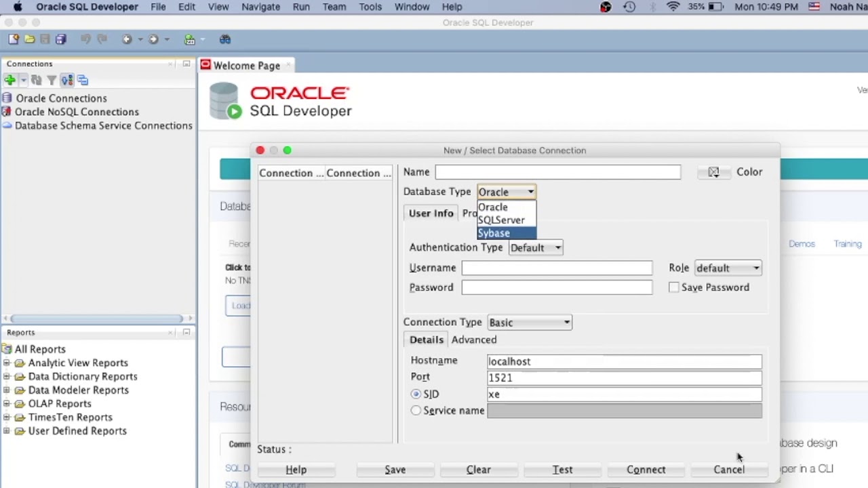Click the Open folder toolbar icon

[x=29, y=39]
